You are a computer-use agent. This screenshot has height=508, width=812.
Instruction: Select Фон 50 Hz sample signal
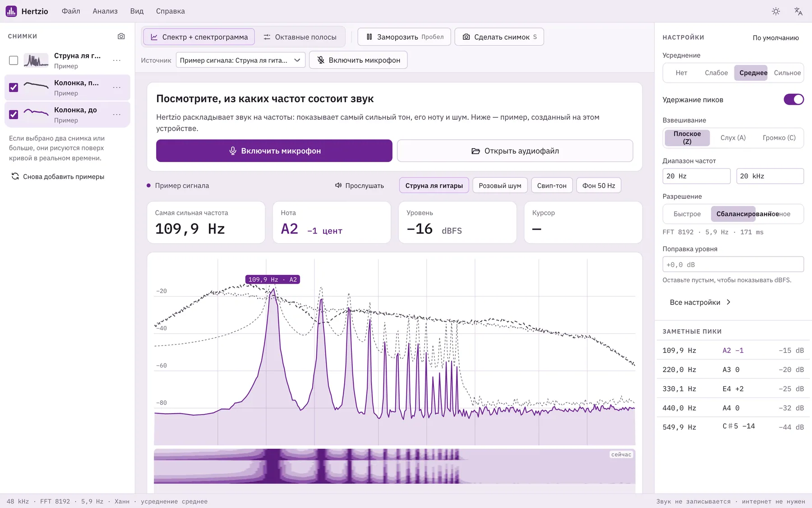(x=599, y=186)
